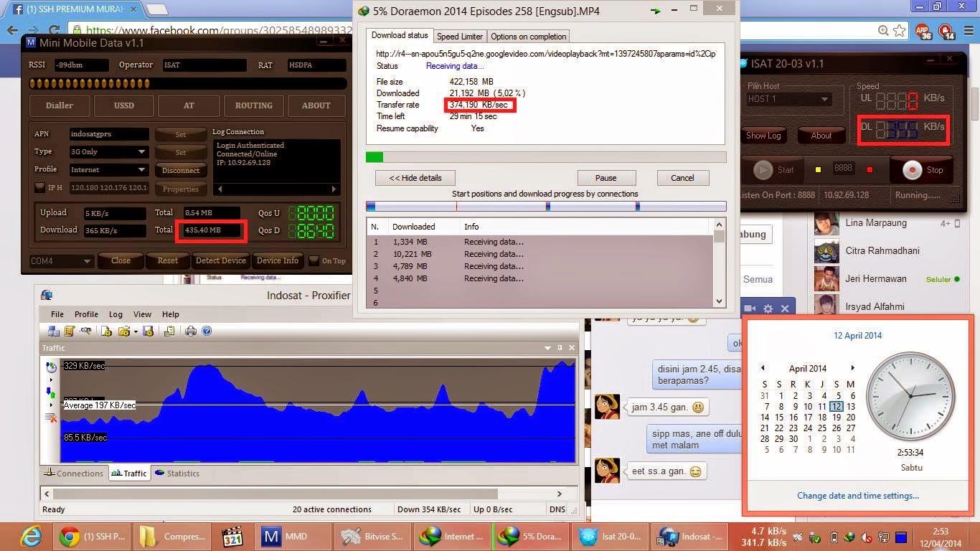
Task: Go to next month in calendar
Action: (852, 368)
